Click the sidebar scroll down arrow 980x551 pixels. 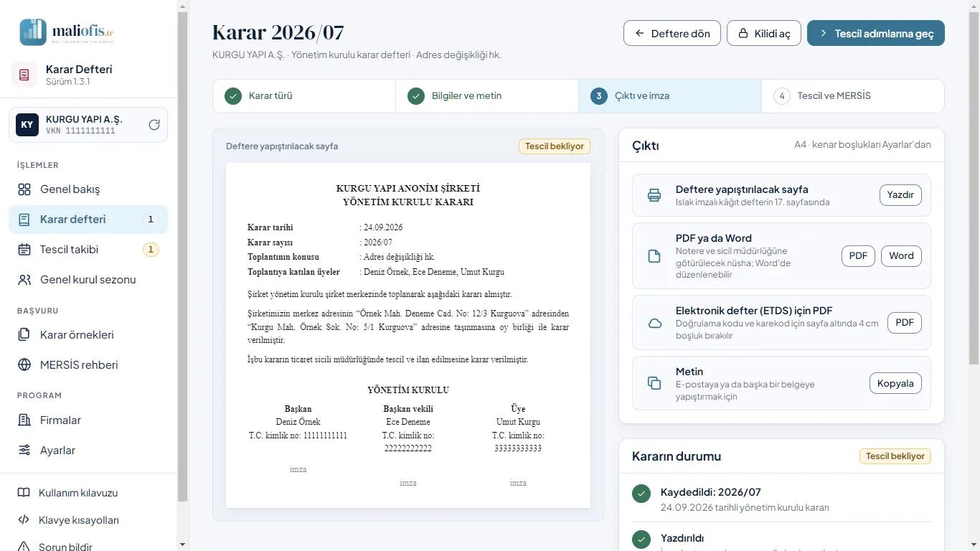182,545
